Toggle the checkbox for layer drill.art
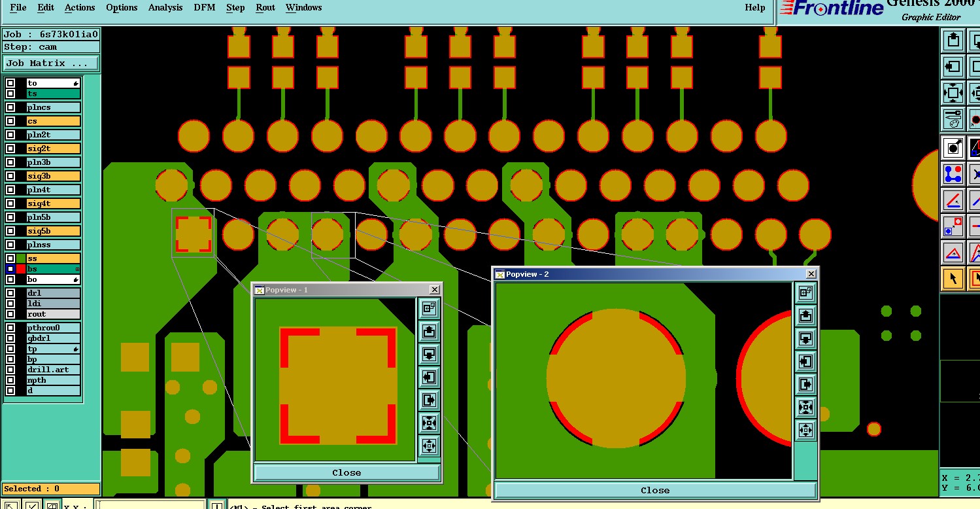 10,370
